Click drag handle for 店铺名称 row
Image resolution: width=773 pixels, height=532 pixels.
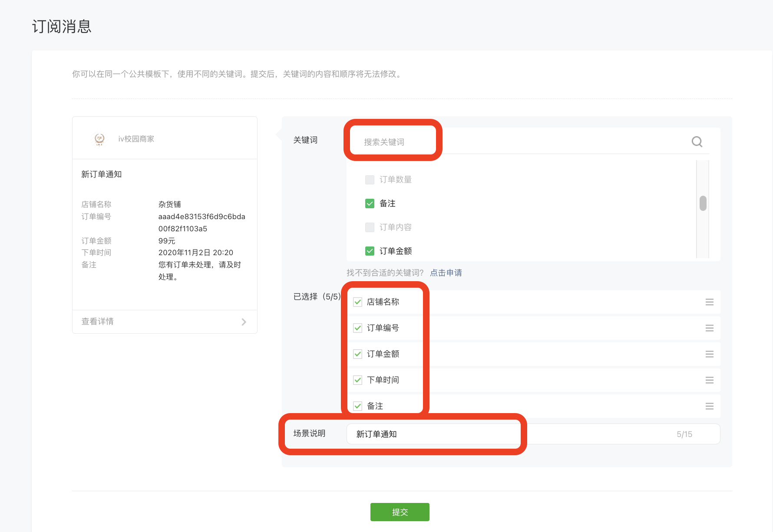(x=709, y=302)
